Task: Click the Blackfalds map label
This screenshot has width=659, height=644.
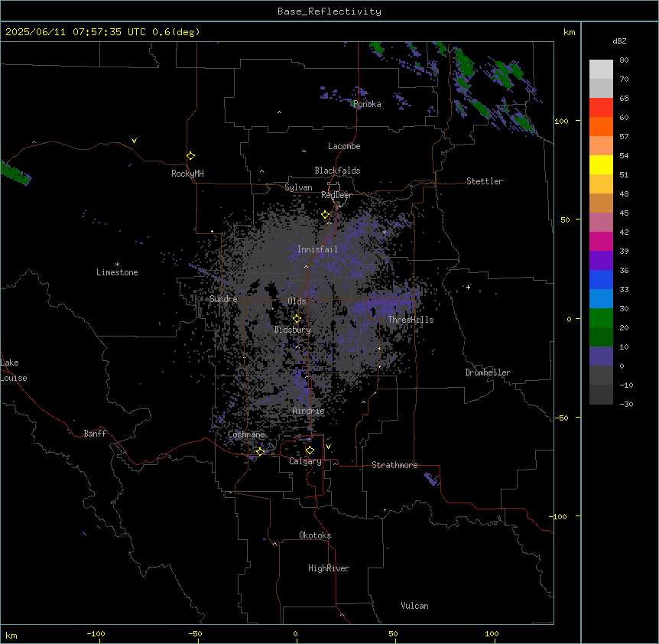Action: [x=337, y=171]
